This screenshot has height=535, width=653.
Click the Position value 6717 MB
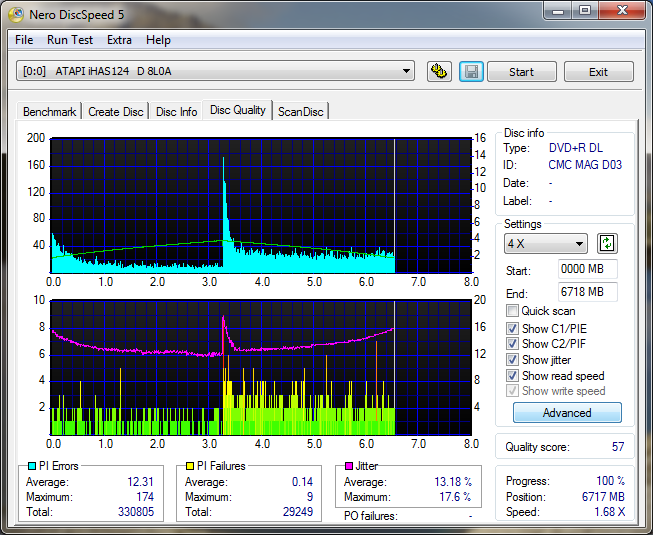click(x=603, y=497)
